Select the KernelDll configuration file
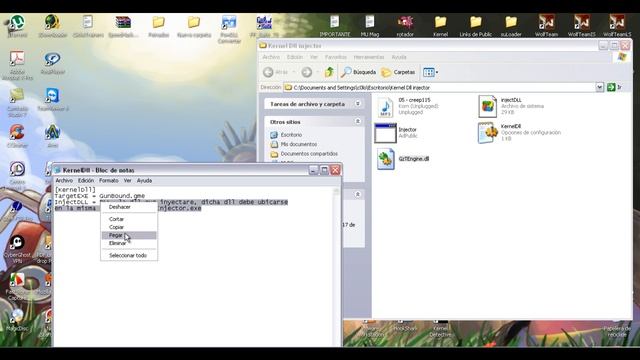The height and width of the screenshot is (360, 640). [x=519, y=133]
